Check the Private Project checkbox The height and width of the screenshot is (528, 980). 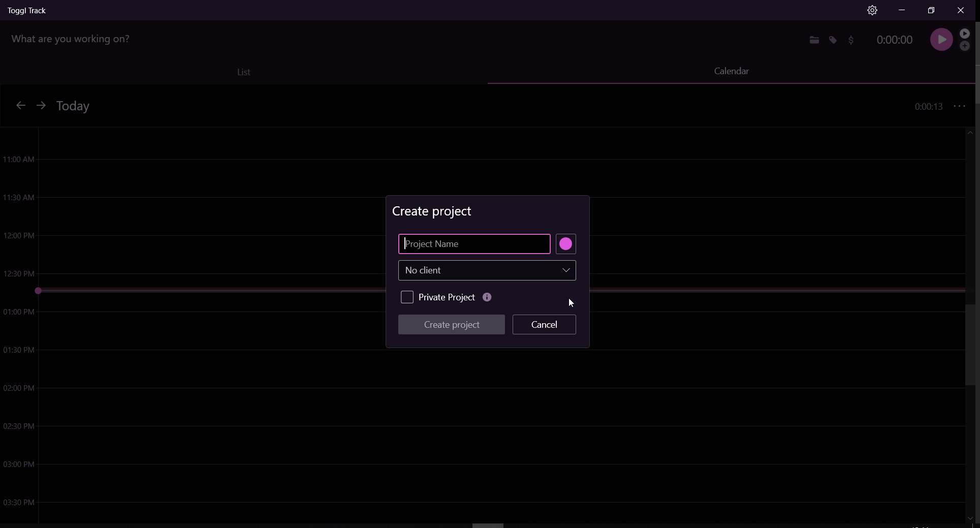click(407, 297)
